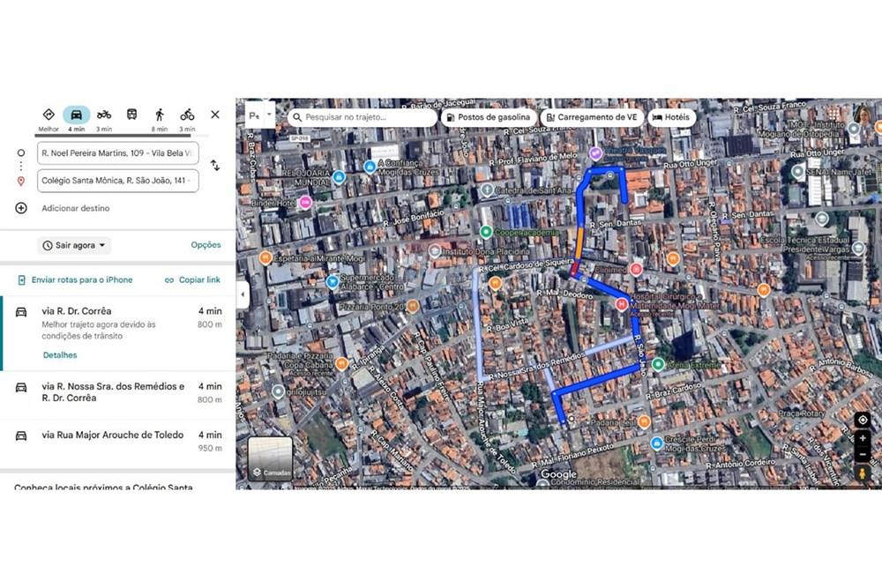Collapse the side panel using the arrow
Viewport: 882px width, 588px height.
point(243,294)
